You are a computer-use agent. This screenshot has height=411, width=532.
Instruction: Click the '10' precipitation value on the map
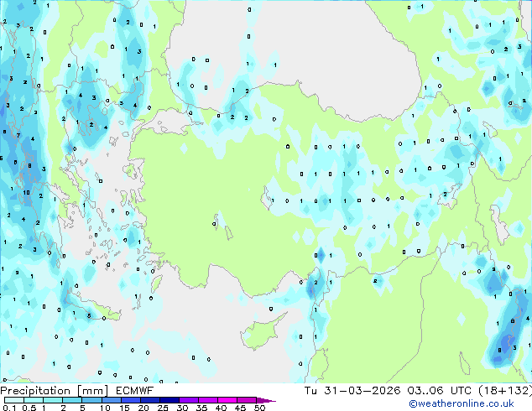[x=27, y=193]
